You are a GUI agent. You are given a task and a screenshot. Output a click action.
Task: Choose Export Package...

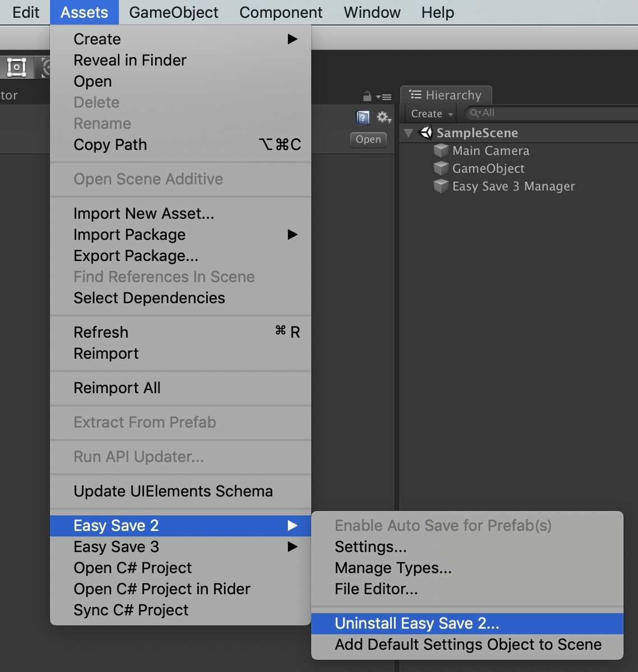(x=180, y=256)
